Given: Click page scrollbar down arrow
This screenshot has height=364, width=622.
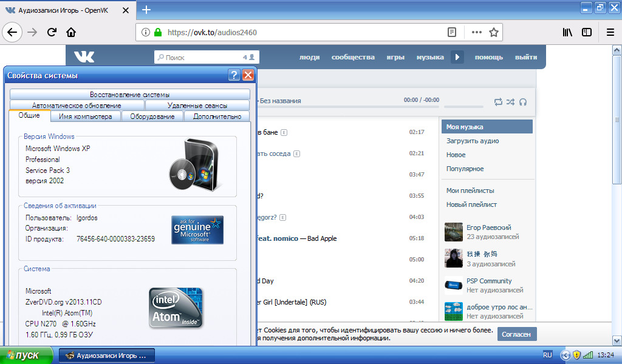Looking at the screenshot, I should 617,340.
